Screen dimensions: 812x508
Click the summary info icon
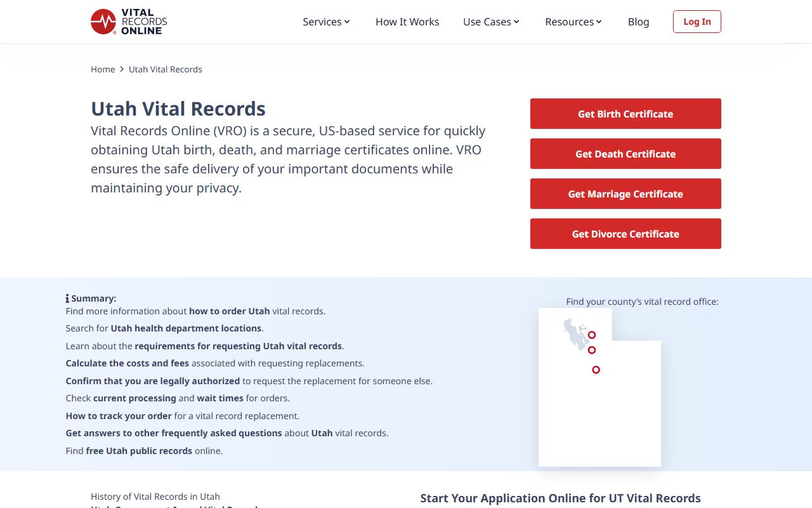67,298
